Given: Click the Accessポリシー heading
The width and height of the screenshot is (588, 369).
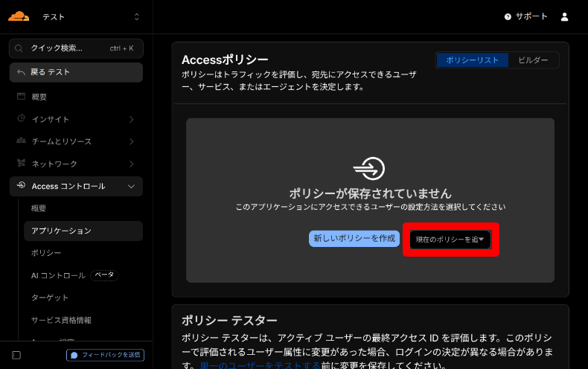Looking at the screenshot, I should (225, 60).
